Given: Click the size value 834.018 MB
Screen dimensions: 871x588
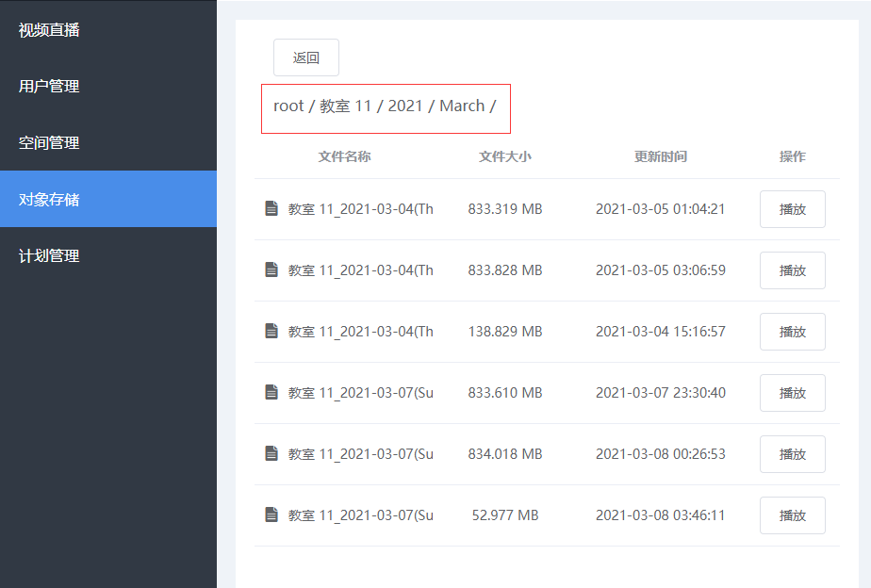Looking at the screenshot, I should tap(505, 454).
